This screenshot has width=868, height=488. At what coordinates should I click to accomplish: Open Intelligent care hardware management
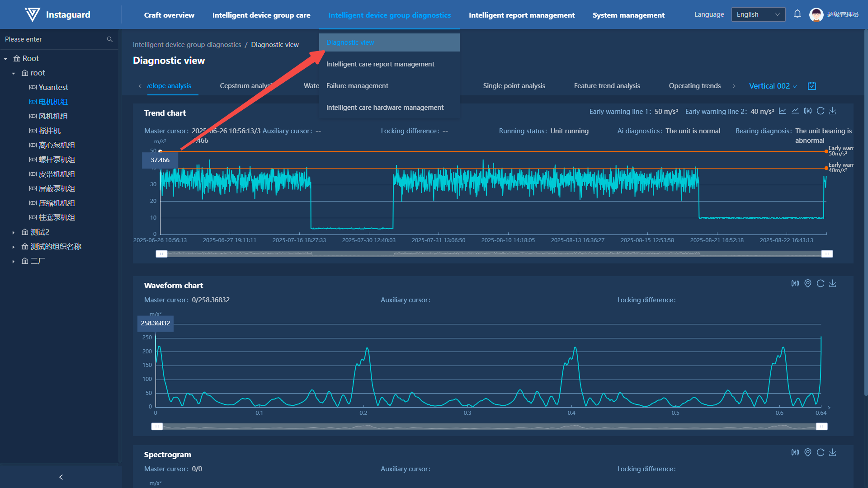pos(385,108)
